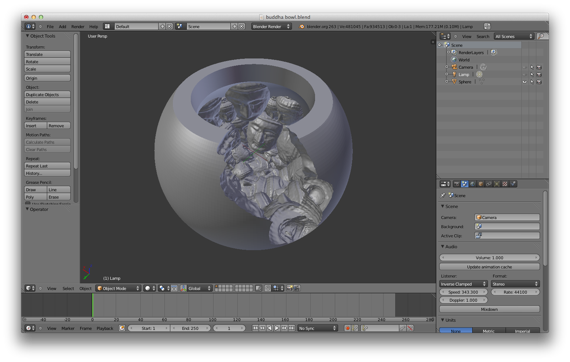The image size is (570, 362).
Task: Click the OpenGL render animation icon
Action: [x=297, y=288]
